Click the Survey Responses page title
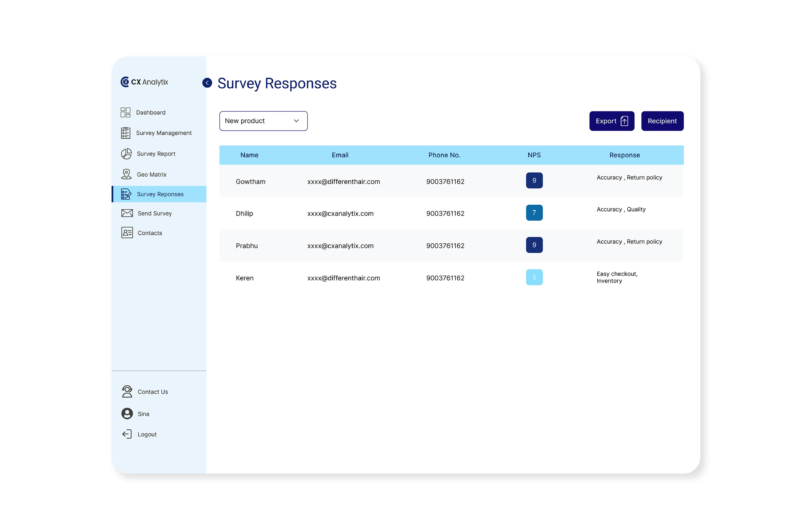The width and height of the screenshot is (812, 530). pos(277,84)
